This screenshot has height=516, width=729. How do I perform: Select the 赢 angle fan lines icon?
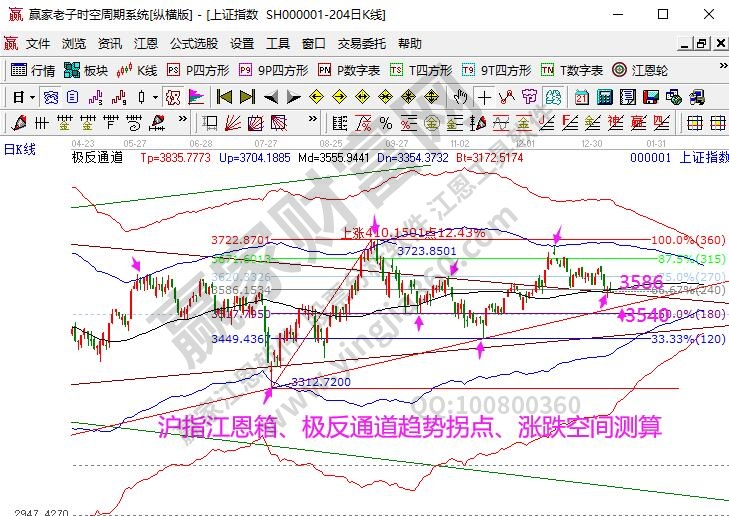click(638, 123)
